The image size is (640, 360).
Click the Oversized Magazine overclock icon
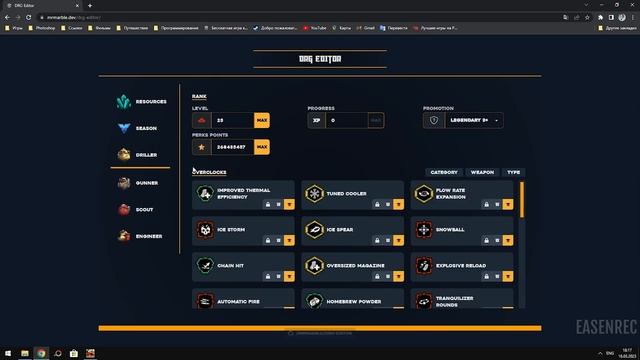click(x=314, y=265)
